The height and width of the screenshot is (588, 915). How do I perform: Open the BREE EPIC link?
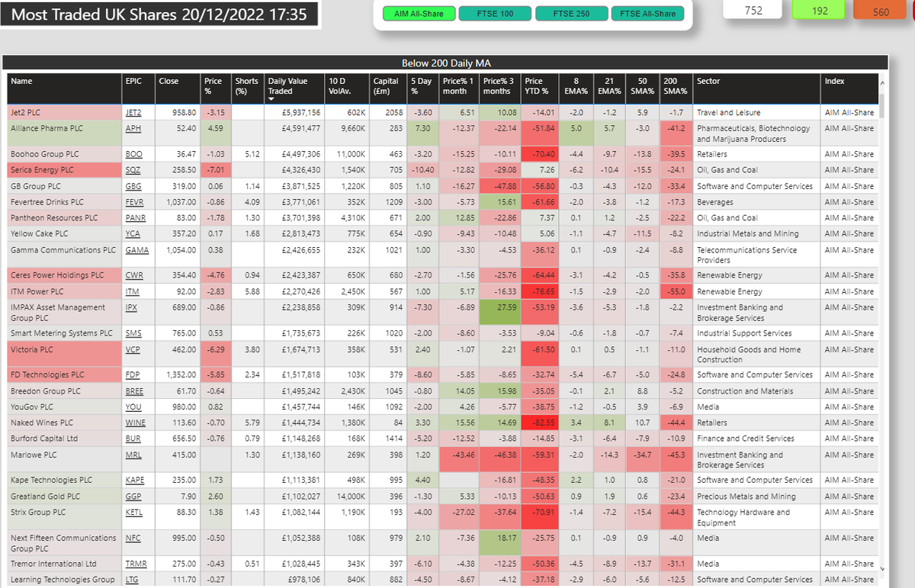[x=134, y=391]
